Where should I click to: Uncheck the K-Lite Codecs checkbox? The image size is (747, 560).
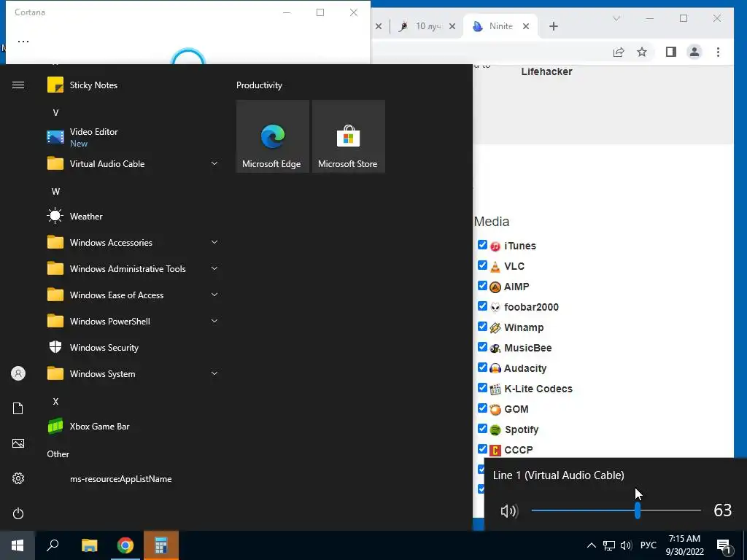point(482,388)
